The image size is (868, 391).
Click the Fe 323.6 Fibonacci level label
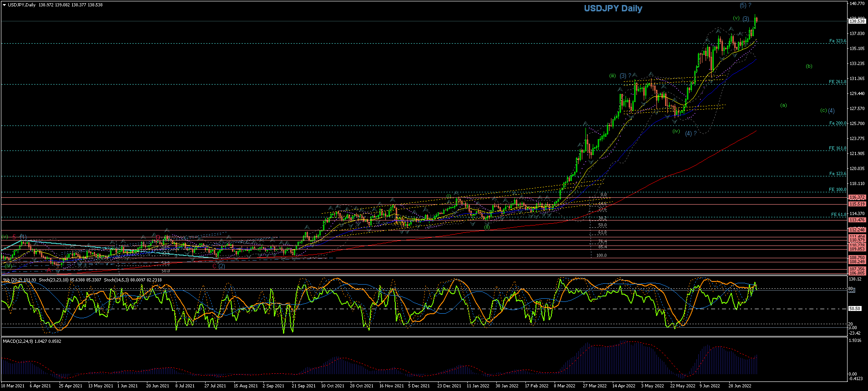[x=838, y=41]
